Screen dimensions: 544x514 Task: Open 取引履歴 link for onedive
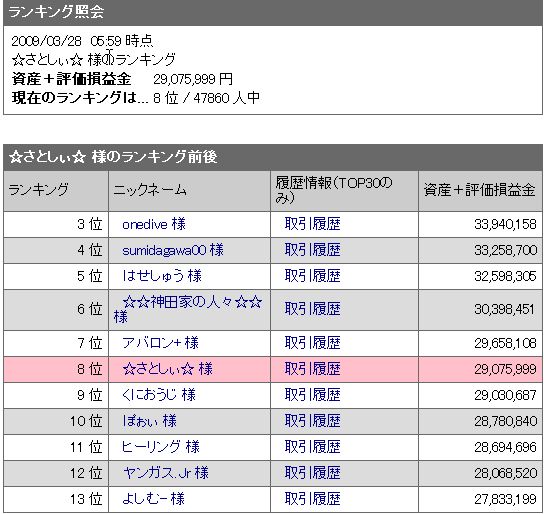point(312,224)
